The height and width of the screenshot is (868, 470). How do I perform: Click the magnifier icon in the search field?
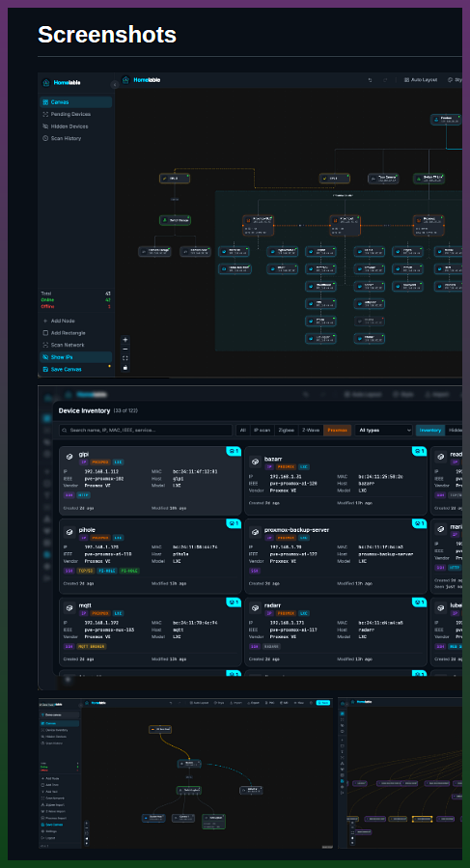tap(65, 430)
